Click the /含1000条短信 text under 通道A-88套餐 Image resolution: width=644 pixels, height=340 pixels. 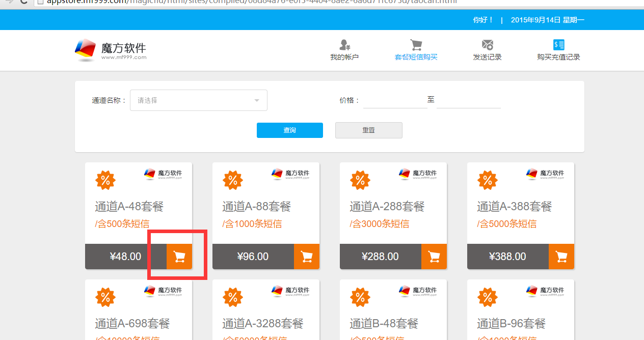pos(252,224)
